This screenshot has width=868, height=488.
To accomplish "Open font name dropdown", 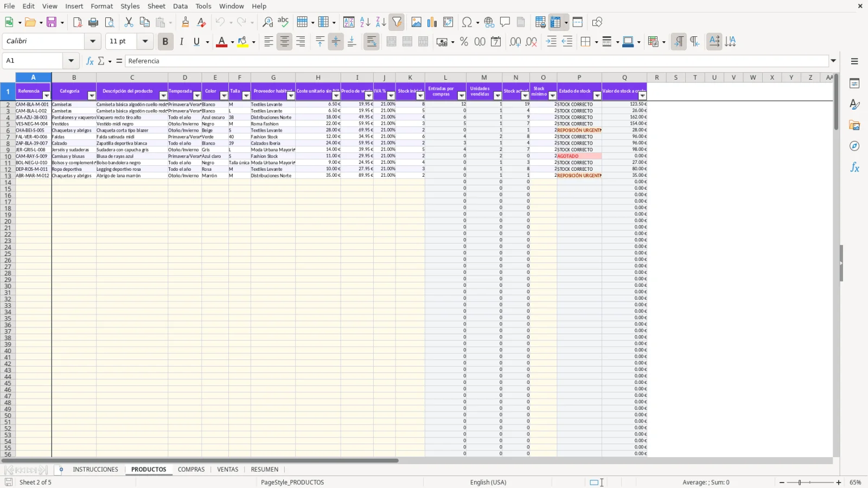I will [93, 41].
